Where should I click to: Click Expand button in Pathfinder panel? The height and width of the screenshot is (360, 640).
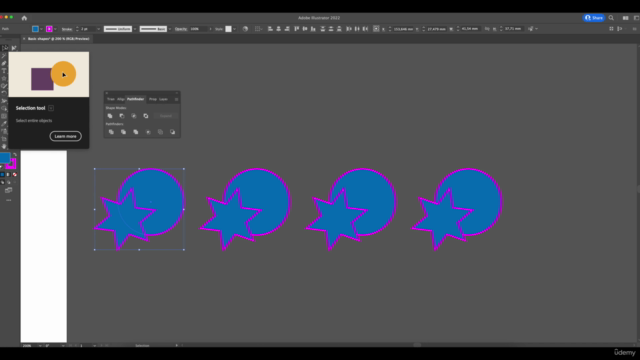click(x=166, y=116)
